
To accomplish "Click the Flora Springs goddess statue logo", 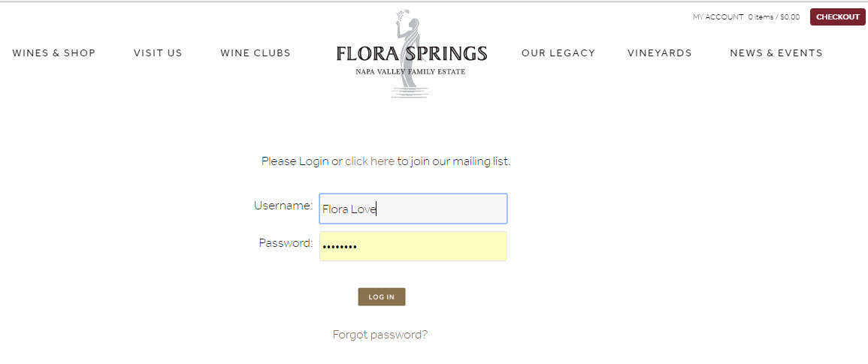I will (x=410, y=53).
